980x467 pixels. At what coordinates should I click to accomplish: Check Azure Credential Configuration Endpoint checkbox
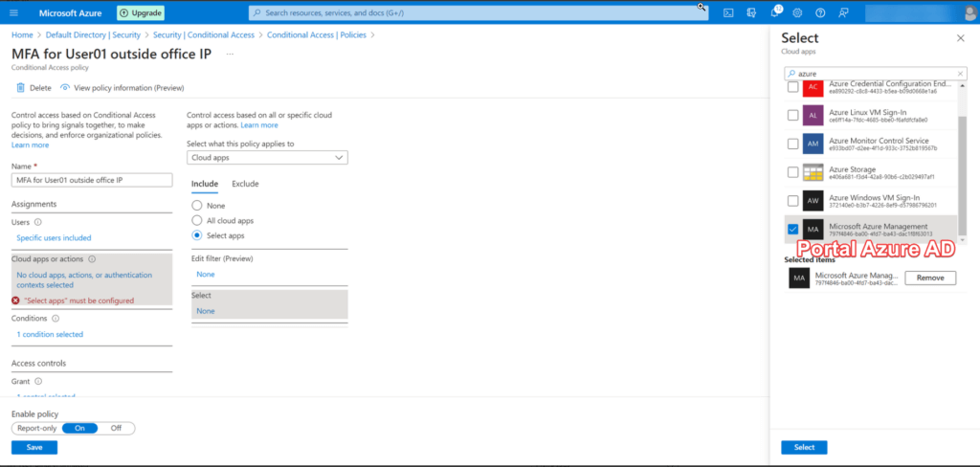tap(792, 87)
